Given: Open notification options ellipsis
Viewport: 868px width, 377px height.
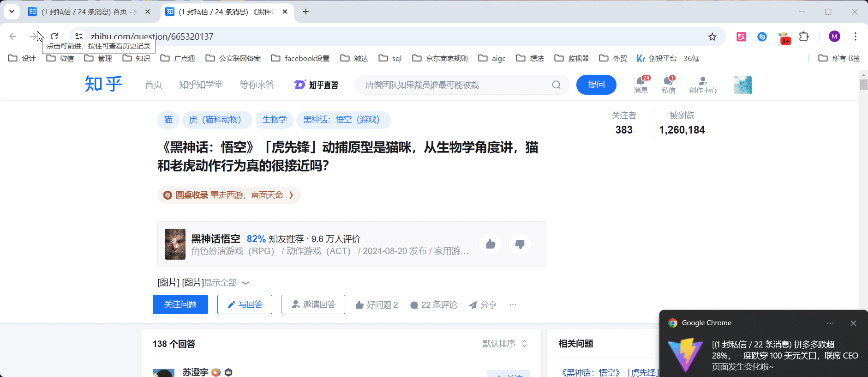Looking at the screenshot, I should 830,323.
